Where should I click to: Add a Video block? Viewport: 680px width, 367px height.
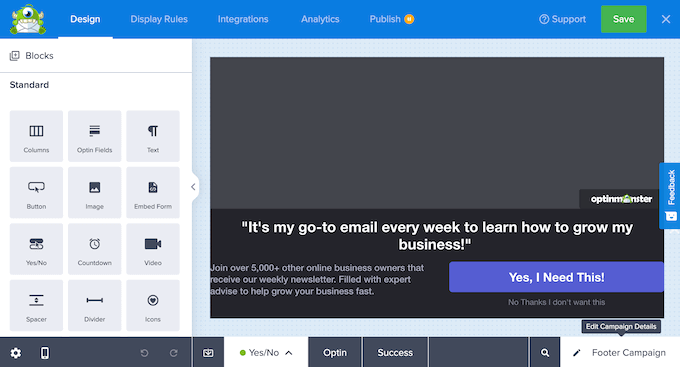pos(153,249)
